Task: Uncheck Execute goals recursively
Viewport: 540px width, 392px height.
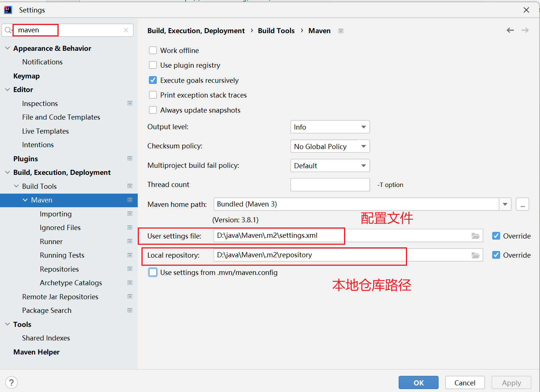Action: click(x=153, y=80)
